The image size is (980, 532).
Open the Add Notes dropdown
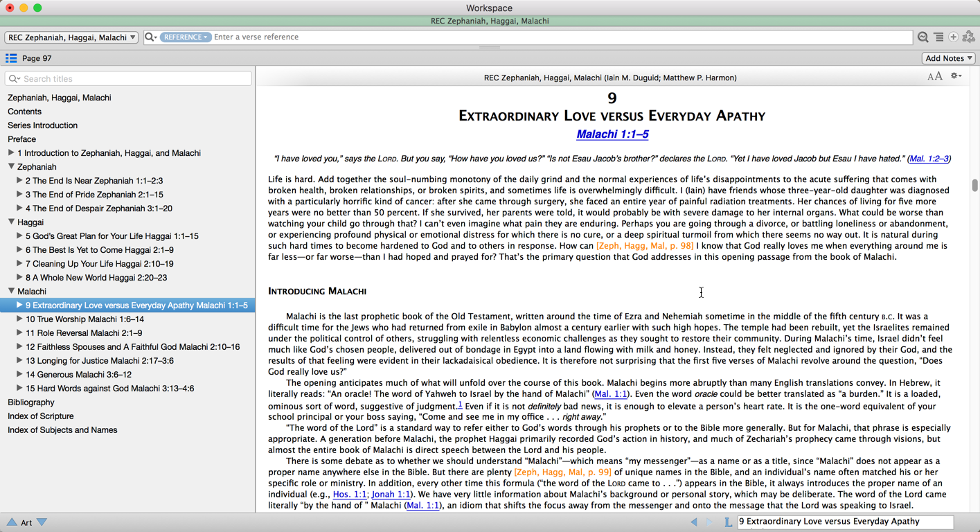949,58
